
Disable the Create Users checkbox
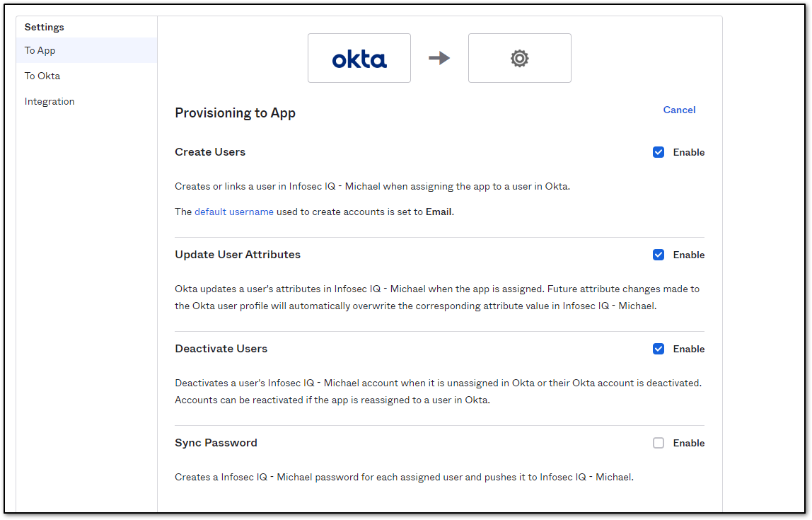tap(659, 152)
